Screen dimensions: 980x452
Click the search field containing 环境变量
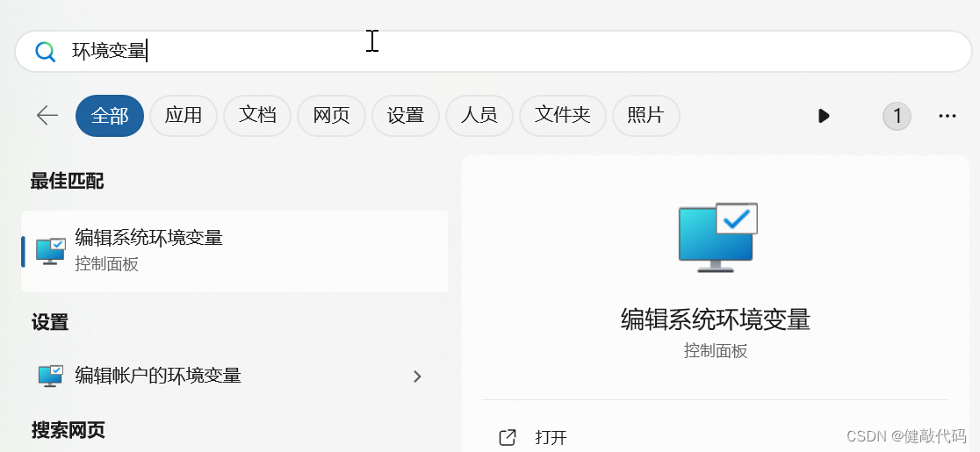(x=494, y=51)
